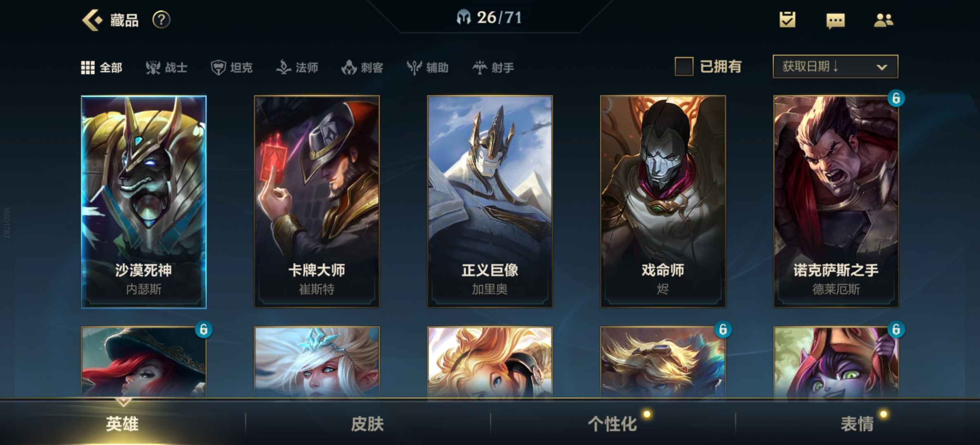Filter champions by 战士 fighter icon
This screenshot has height=445, width=980.
click(x=153, y=67)
